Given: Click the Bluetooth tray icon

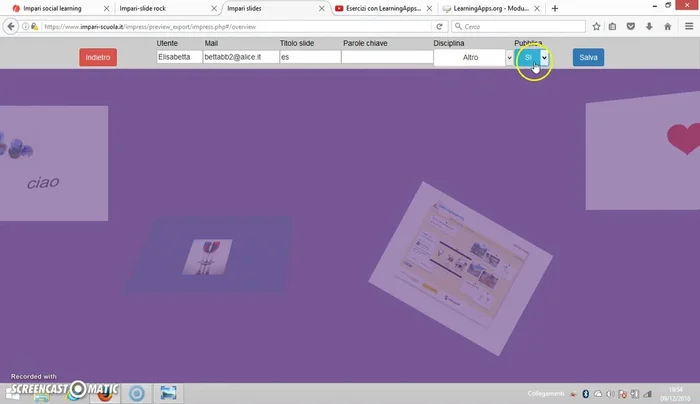Looking at the screenshot, I should tap(586, 393).
